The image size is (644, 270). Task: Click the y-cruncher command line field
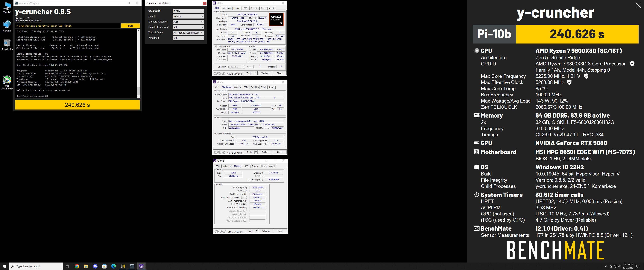click(x=68, y=26)
